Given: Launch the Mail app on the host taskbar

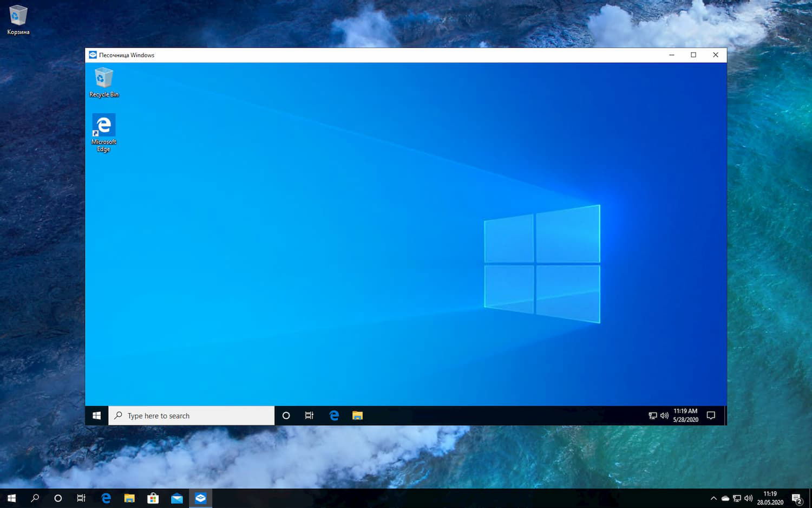Looking at the screenshot, I should (x=176, y=498).
